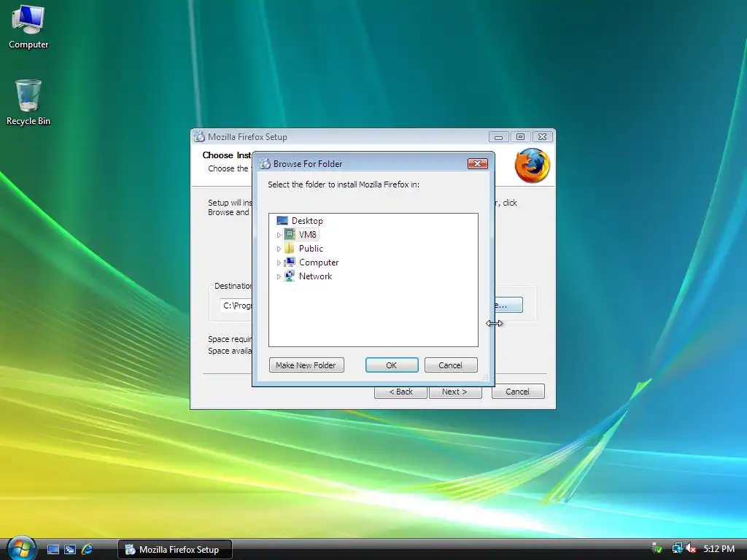Click the partially hidden Browse button
This screenshot has height=560, width=747.
[508, 305]
